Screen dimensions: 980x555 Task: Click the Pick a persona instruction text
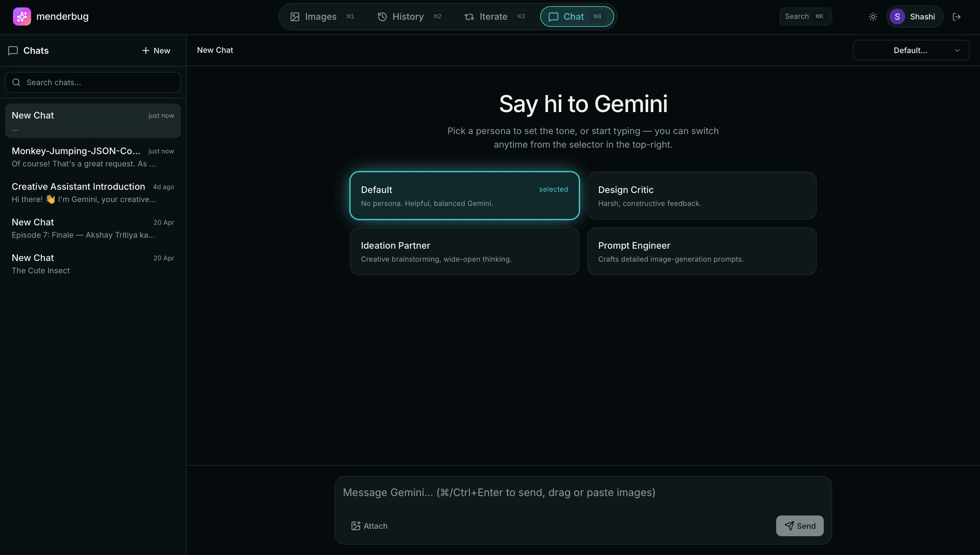(583, 138)
